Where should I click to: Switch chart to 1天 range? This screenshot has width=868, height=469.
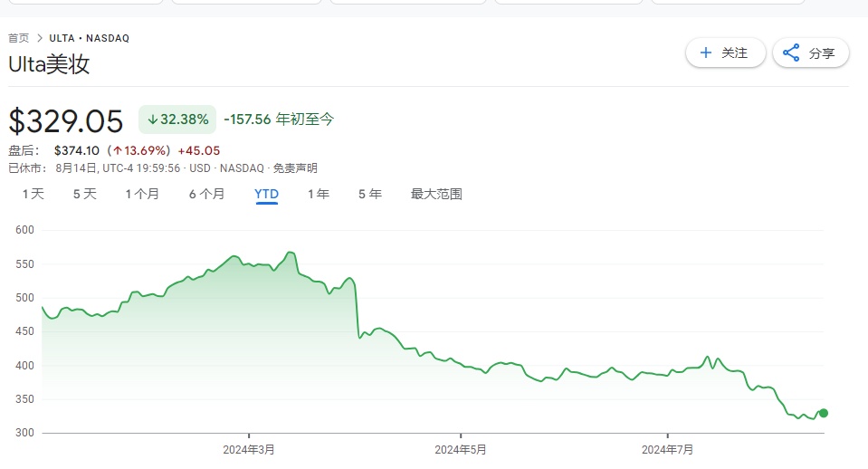33,194
